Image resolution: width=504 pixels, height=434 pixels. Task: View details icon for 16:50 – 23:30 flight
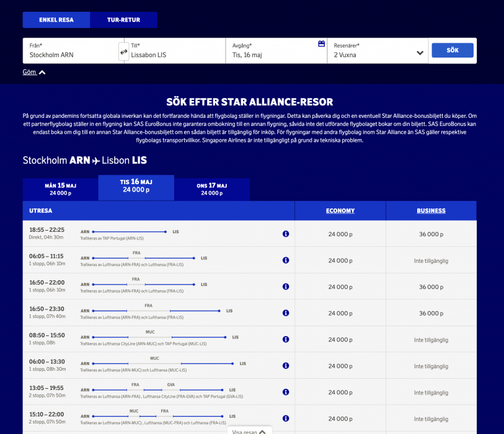[x=286, y=313]
